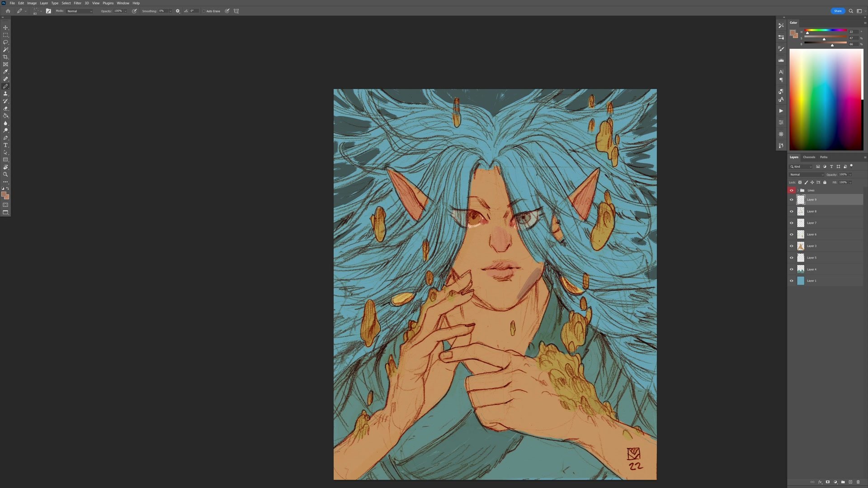Delete layer with trash icon
The width and height of the screenshot is (868, 488).
858,482
